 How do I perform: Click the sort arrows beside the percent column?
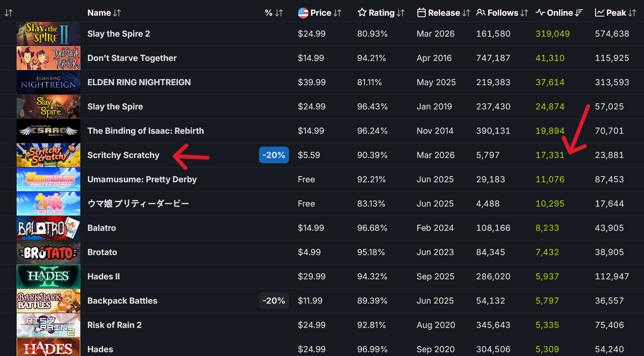click(x=279, y=13)
